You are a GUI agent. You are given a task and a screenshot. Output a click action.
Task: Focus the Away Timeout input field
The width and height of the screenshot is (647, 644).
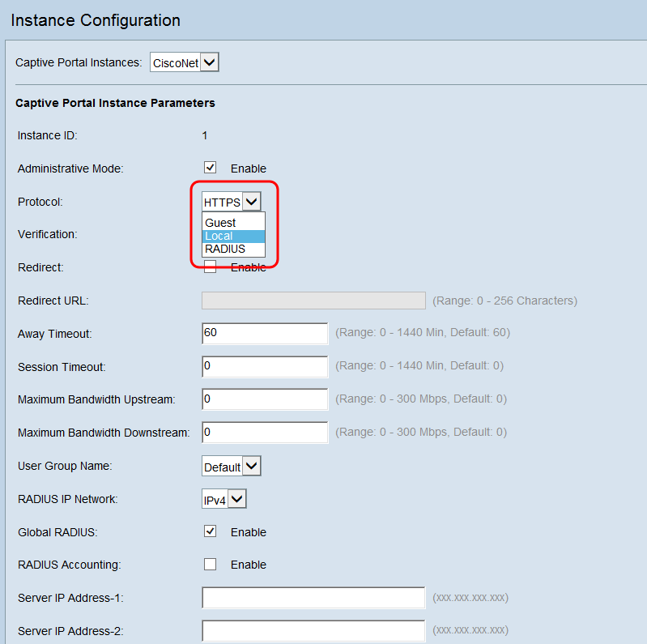pyautogui.click(x=265, y=333)
